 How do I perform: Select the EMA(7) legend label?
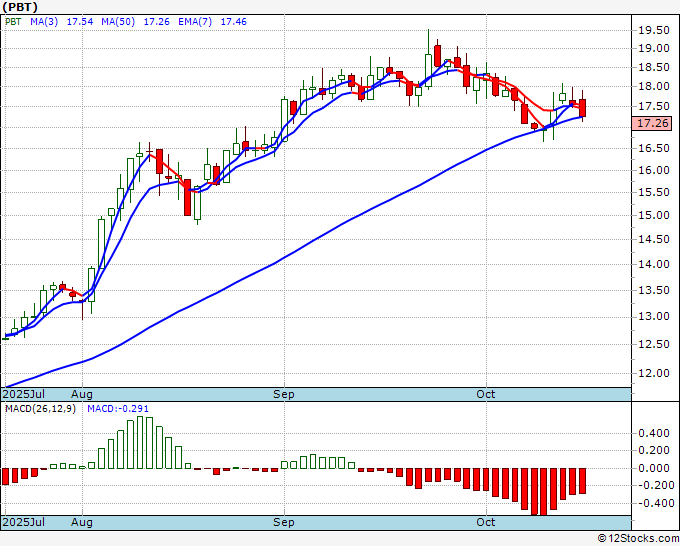[x=195, y=22]
